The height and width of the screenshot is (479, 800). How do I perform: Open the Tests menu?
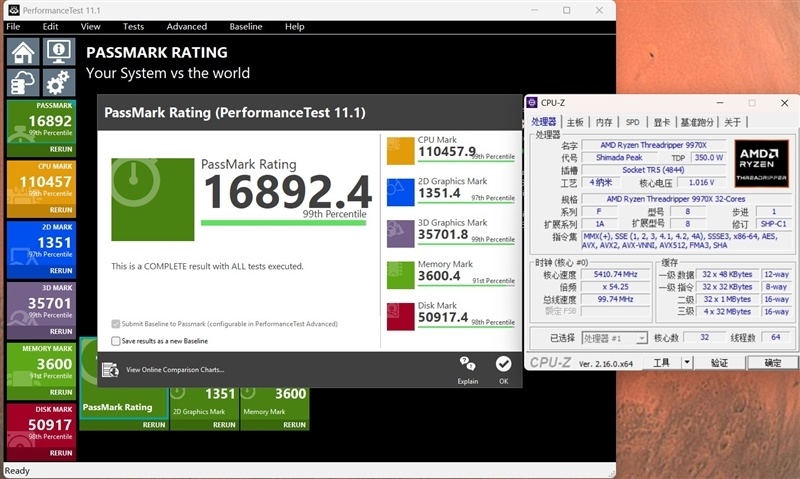[132, 26]
